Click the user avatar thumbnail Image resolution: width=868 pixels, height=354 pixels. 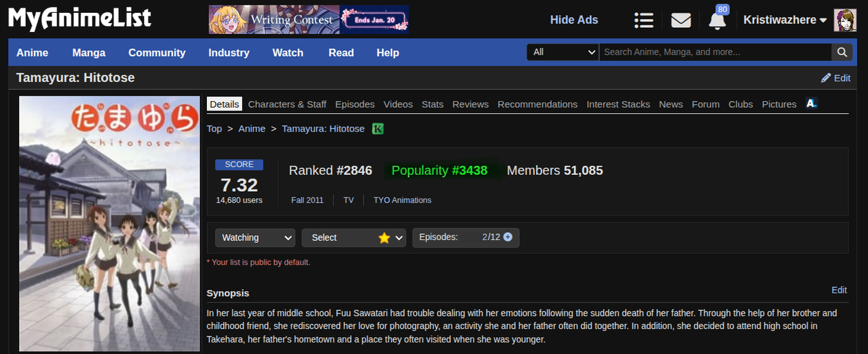(x=845, y=20)
